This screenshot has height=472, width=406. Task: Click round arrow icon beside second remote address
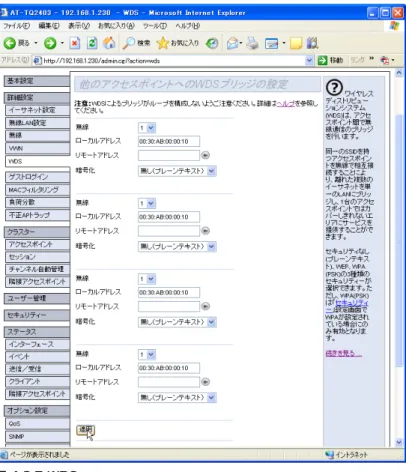click(206, 231)
